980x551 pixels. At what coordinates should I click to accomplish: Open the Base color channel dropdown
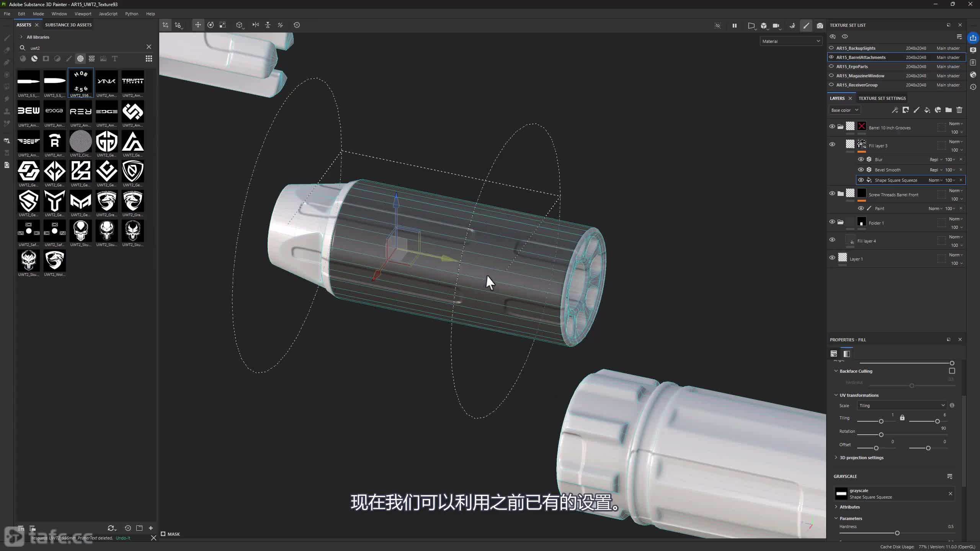coord(844,110)
